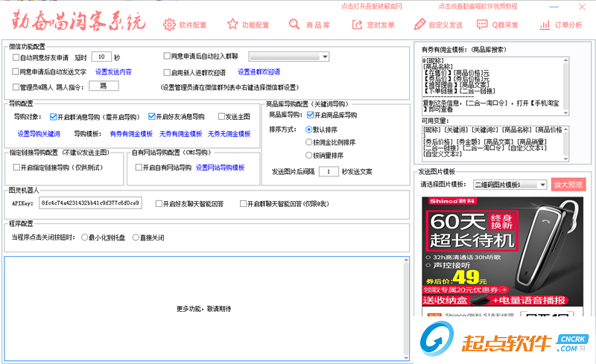This screenshot has height=364, width=596.
Task: Enable 同意申请后自动发送文字 checkbox
Action: [16, 71]
